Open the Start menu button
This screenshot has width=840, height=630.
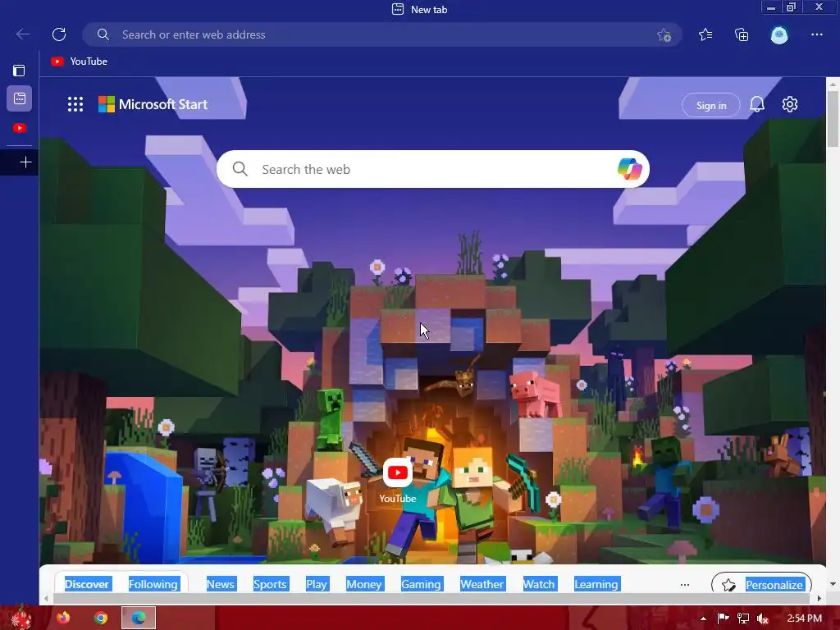coord(21,618)
